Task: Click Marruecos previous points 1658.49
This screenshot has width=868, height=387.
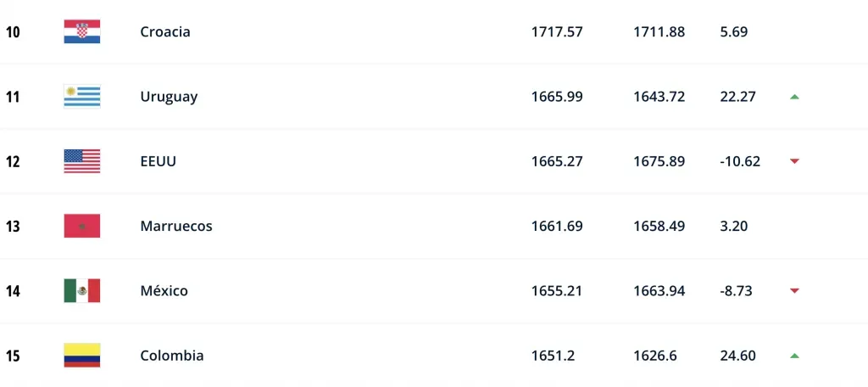Action: pos(659,227)
